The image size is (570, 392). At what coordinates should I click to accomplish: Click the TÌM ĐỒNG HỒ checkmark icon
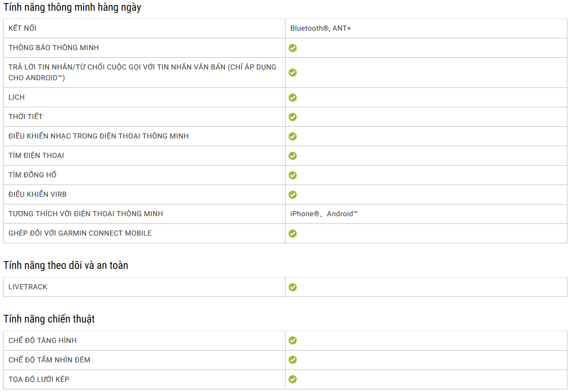coord(293,175)
